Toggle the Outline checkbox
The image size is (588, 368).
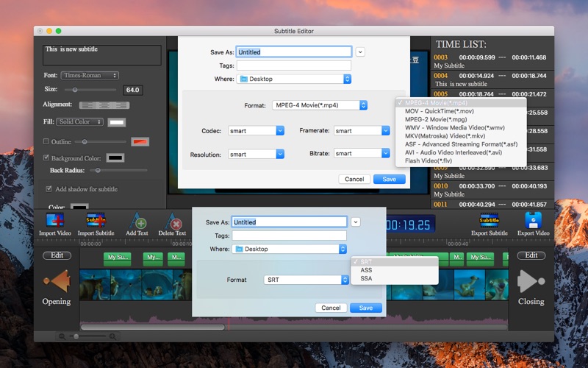46,141
